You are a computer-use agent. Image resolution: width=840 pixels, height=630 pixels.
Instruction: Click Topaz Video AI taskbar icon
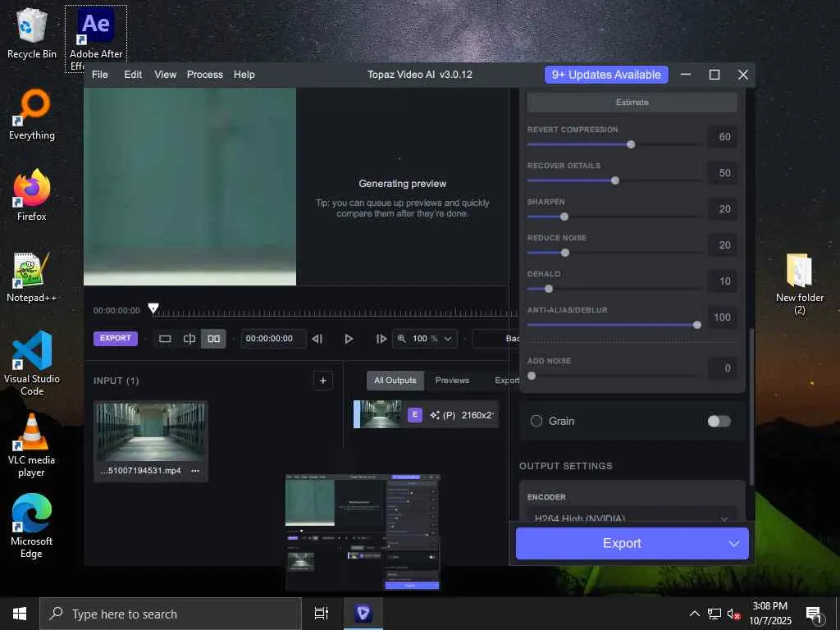coord(363,614)
